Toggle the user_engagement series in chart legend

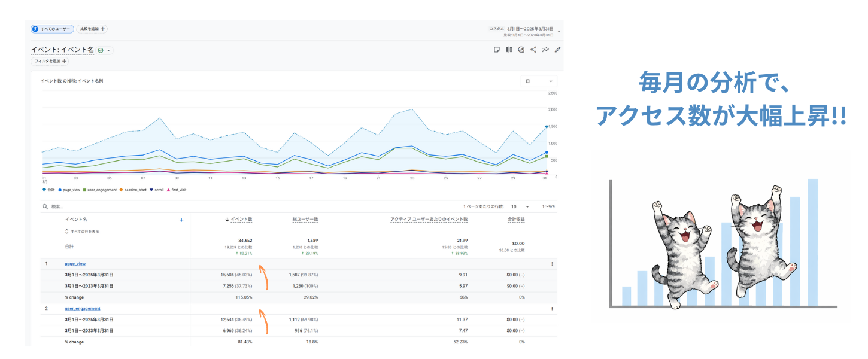(x=101, y=190)
